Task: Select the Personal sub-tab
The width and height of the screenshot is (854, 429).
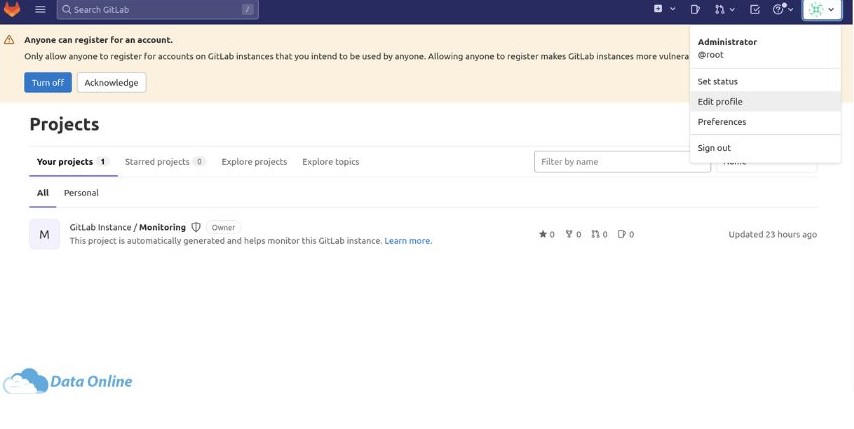Action: click(x=81, y=193)
